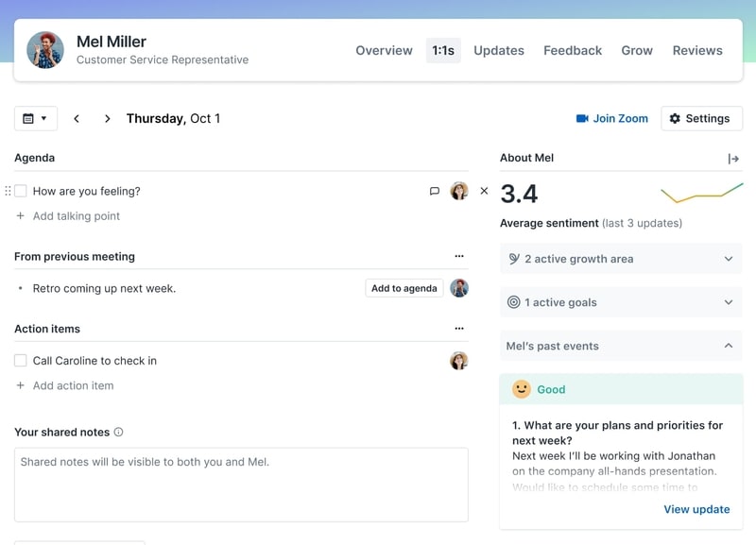
Task: Collapse the 'Mel's past events' section
Action: (x=729, y=346)
